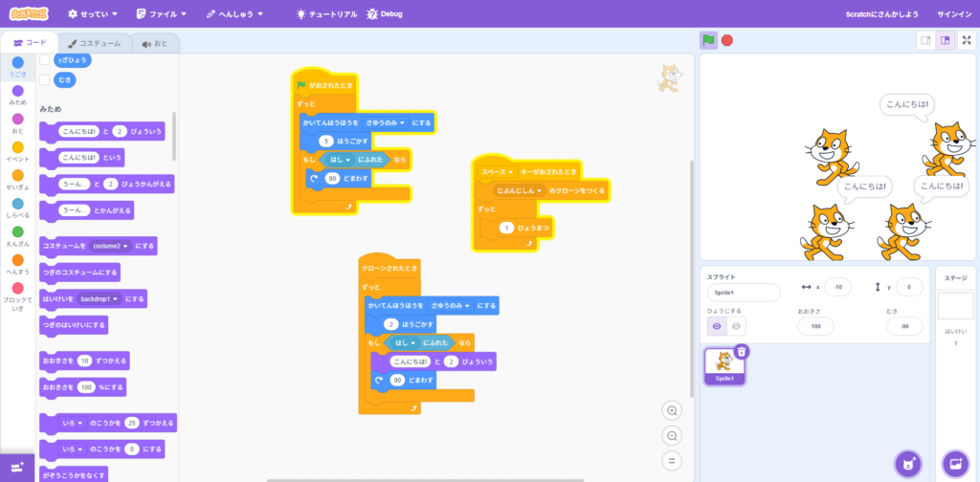Open the choose a backdrop button
Image resolution: width=980 pixels, height=482 pixels.
click(x=954, y=464)
